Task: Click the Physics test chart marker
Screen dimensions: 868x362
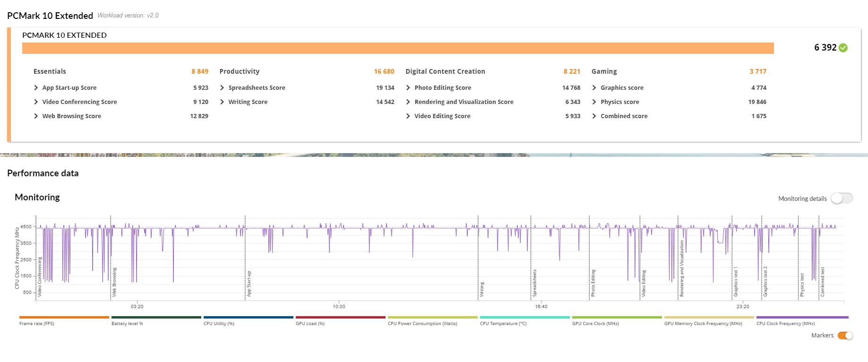Action: pyautogui.click(x=802, y=285)
